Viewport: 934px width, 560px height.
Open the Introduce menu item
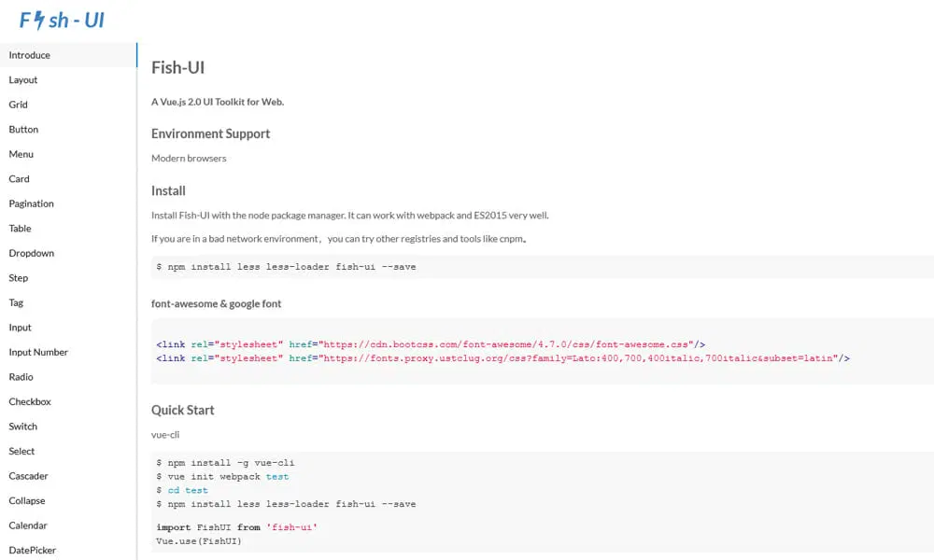coord(68,55)
